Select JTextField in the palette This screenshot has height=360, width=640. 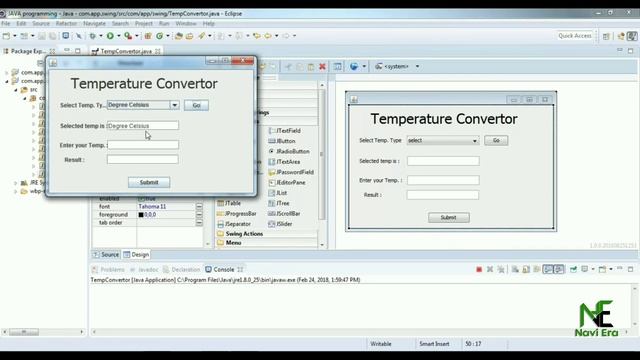tap(284, 131)
